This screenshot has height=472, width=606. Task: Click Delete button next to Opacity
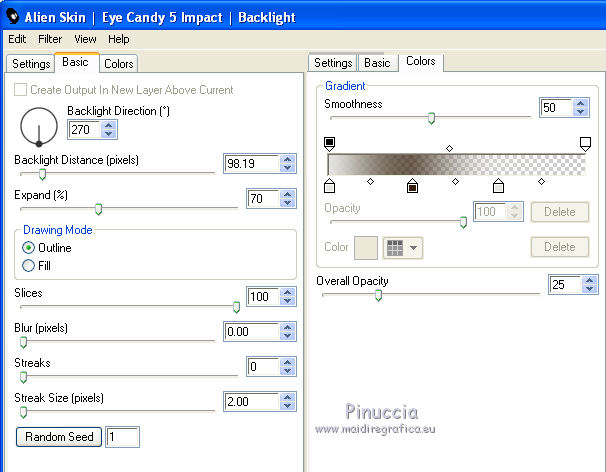[x=560, y=212]
